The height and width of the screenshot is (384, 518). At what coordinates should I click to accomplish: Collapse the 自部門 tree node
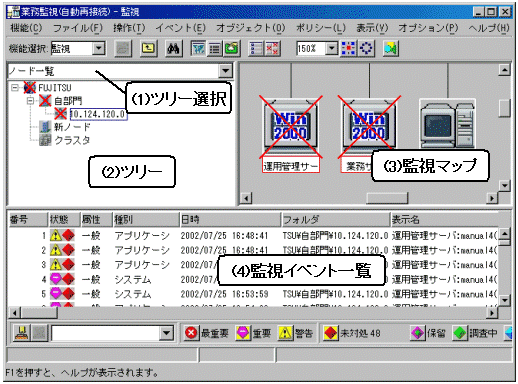pyautogui.click(x=30, y=100)
